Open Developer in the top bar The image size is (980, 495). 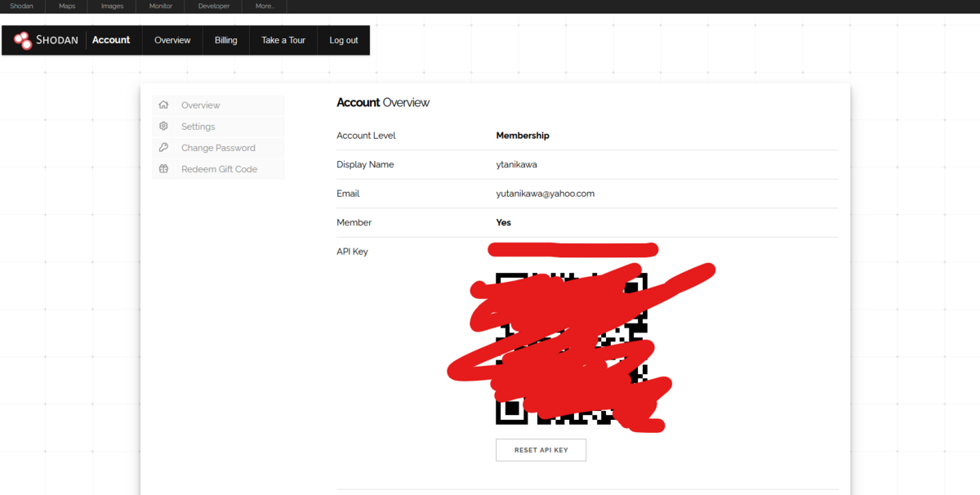(214, 7)
